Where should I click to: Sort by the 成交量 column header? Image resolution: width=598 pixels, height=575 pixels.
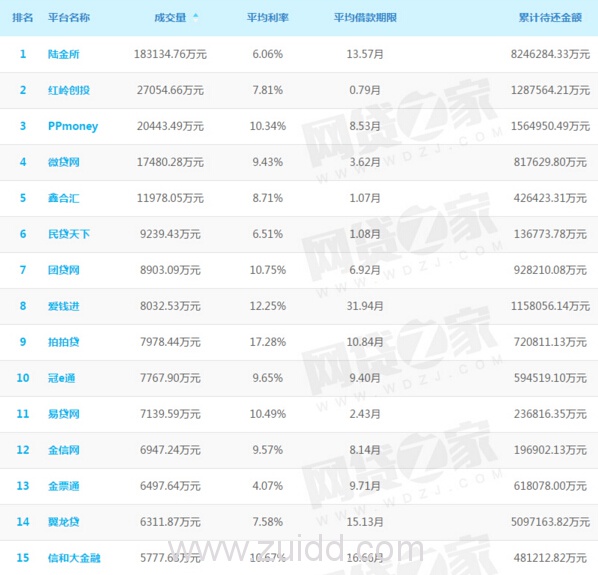coord(170,18)
